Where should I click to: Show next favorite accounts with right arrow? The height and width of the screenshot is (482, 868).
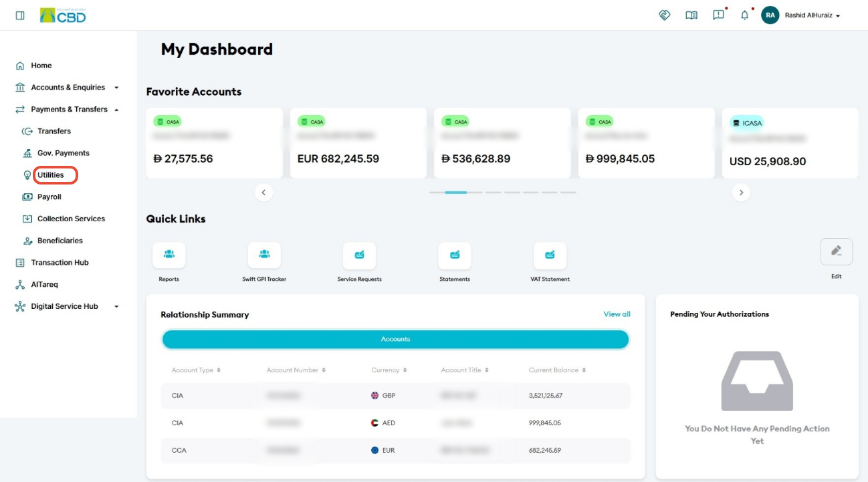click(x=741, y=193)
